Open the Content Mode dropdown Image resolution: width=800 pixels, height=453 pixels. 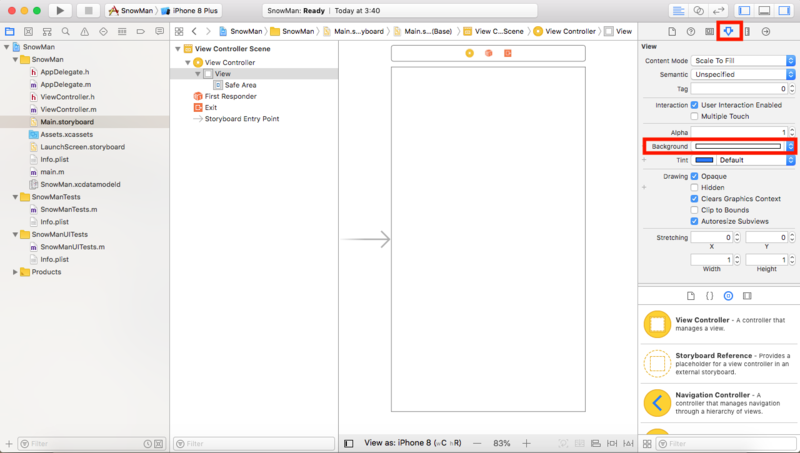[743, 61]
